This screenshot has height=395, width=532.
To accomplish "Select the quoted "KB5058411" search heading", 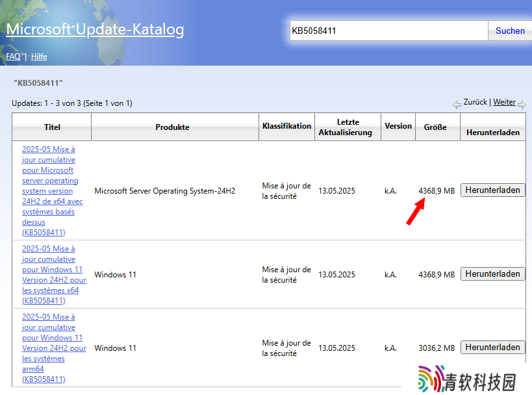I will pyautogui.click(x=38, y=83).
